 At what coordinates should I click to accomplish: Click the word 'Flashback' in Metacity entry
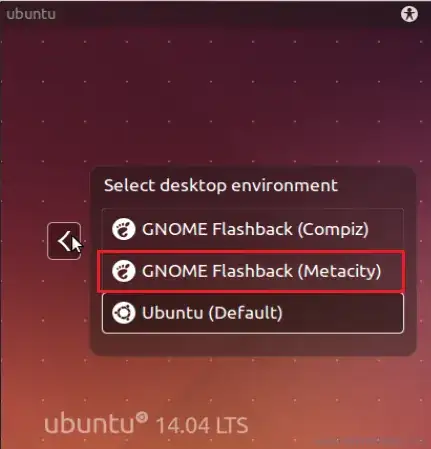(x=253, y=270)
